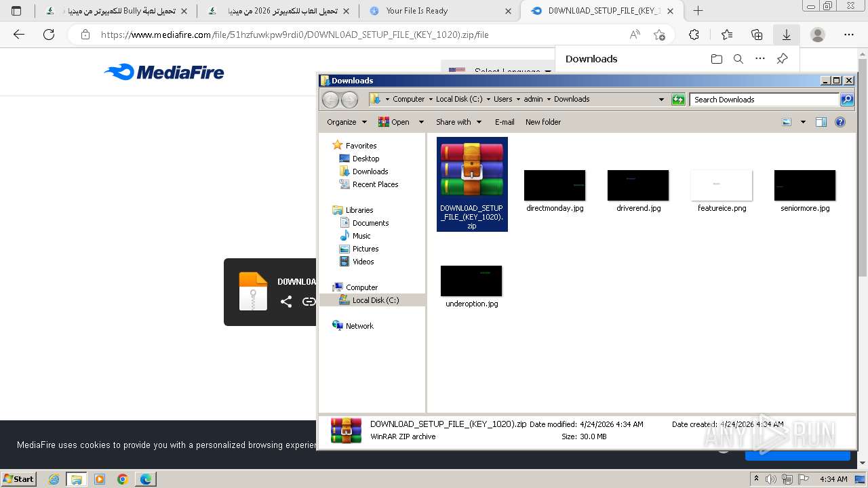This screenshot has height=488, width=868.
Task: Reload the MediaFire page
Action: click(49, 35)
